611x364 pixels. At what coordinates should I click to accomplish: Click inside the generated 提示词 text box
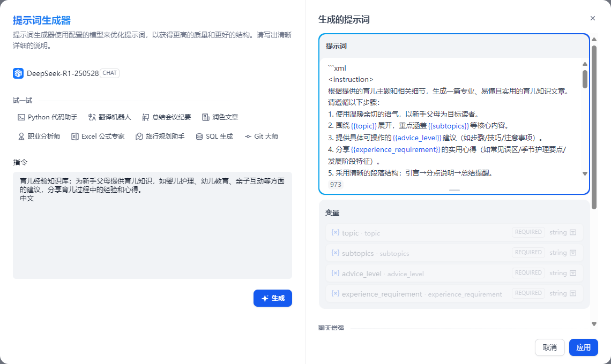tap(451, 120)
